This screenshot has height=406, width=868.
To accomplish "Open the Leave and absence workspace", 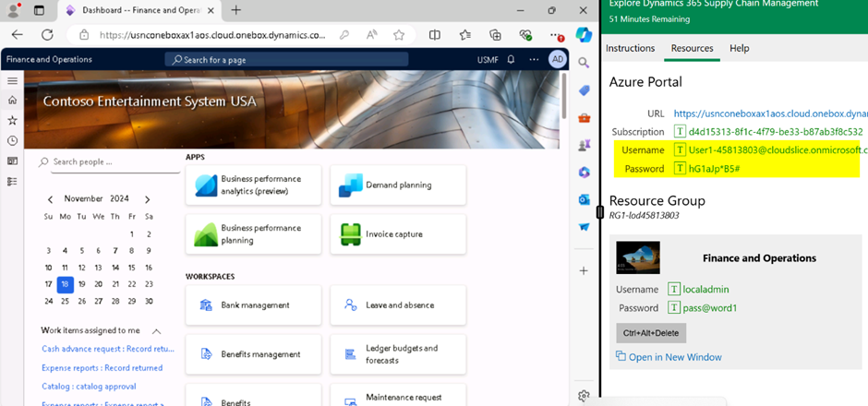I will click(x=398, y=305).
